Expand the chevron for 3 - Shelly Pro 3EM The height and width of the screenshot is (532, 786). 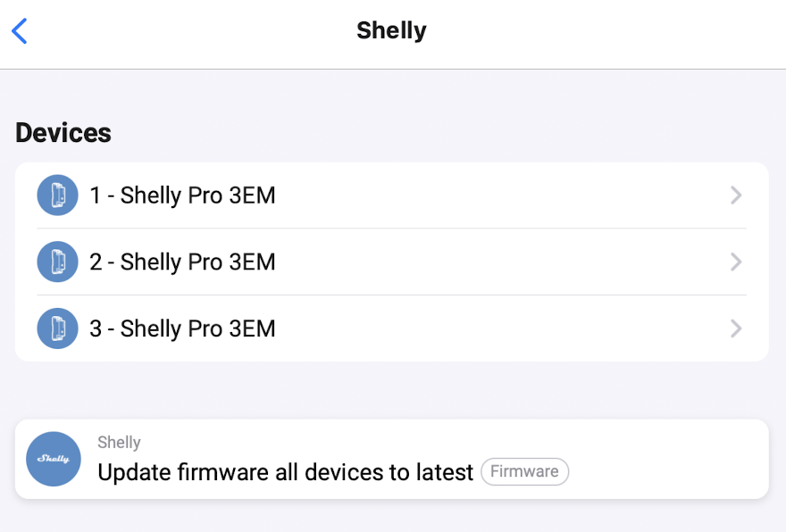736,328
